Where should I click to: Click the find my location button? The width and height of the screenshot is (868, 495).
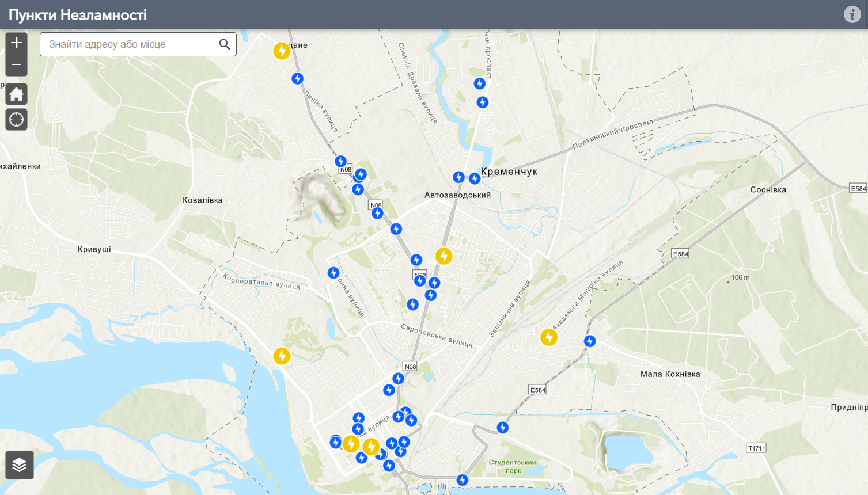coord(16,119)
